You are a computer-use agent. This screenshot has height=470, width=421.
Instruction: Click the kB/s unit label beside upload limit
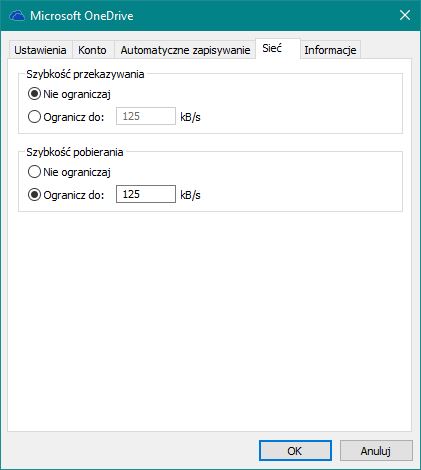(190, 117)
